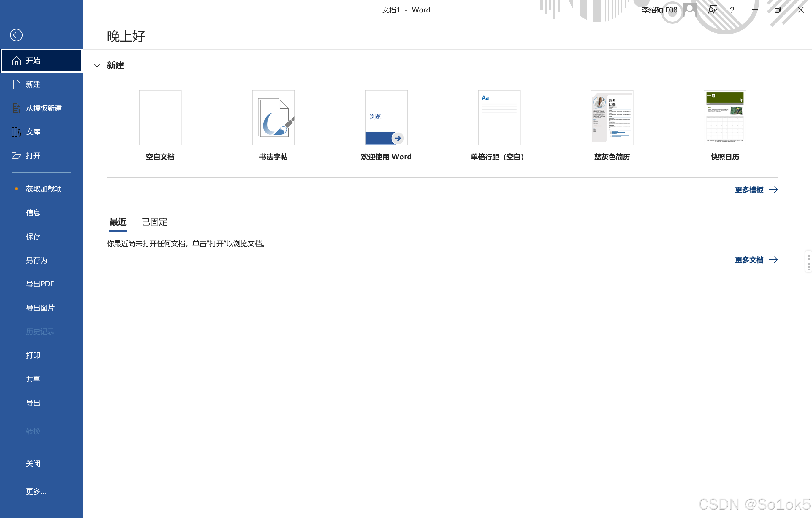Collapse the 新建 section chevron
The width and height of the screenshot is (812, 518).
pyautogui.click(x=97, y=65)
